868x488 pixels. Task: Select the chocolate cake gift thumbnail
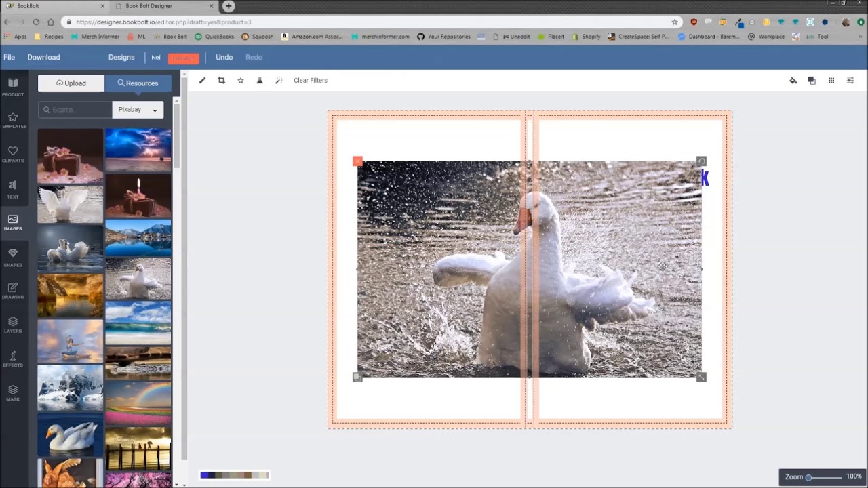point(71,156)
